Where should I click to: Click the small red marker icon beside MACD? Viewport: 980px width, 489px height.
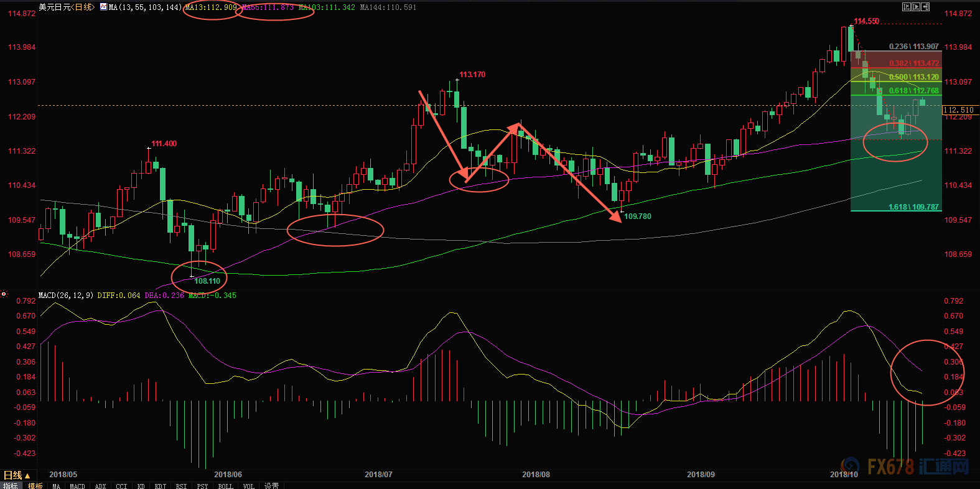[4, 294]
